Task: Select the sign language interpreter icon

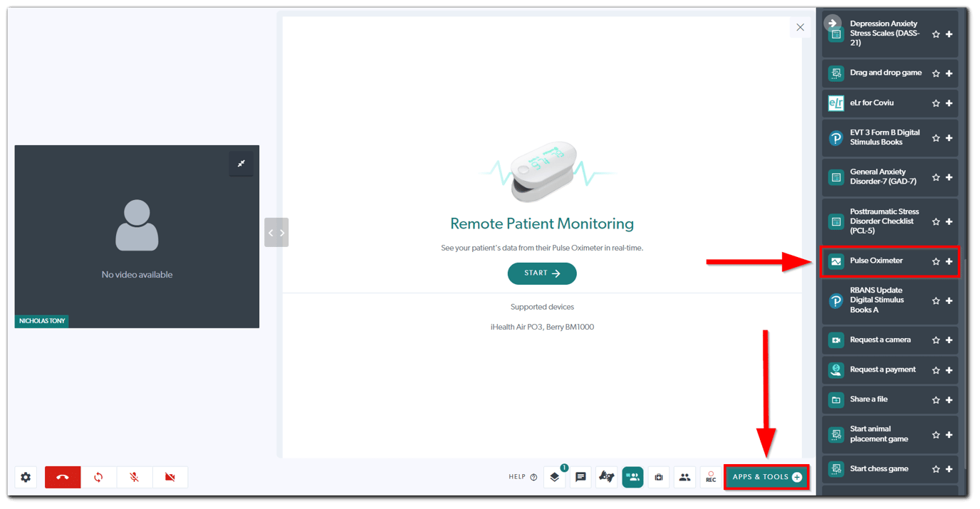Action: click(606, 477)
